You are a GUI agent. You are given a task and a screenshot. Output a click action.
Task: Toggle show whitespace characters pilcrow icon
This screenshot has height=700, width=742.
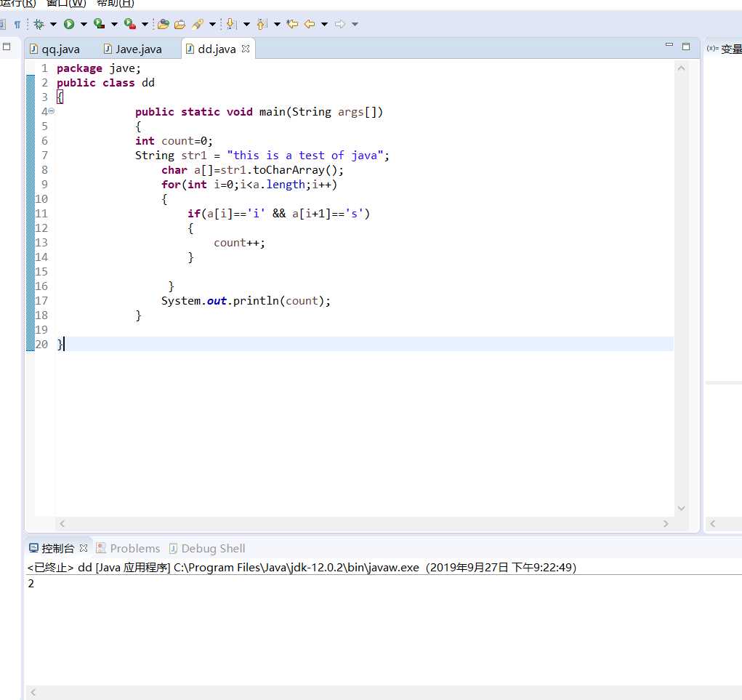(17, 24)
